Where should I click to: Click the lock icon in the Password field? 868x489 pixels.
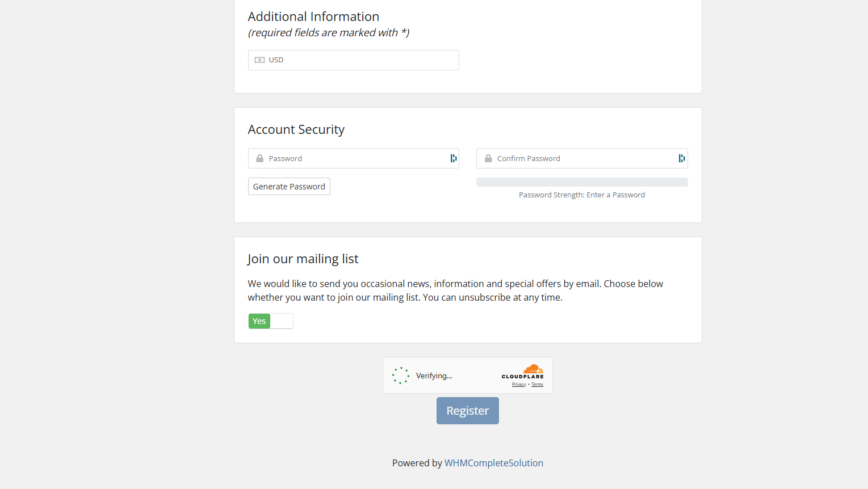[259, 159]
